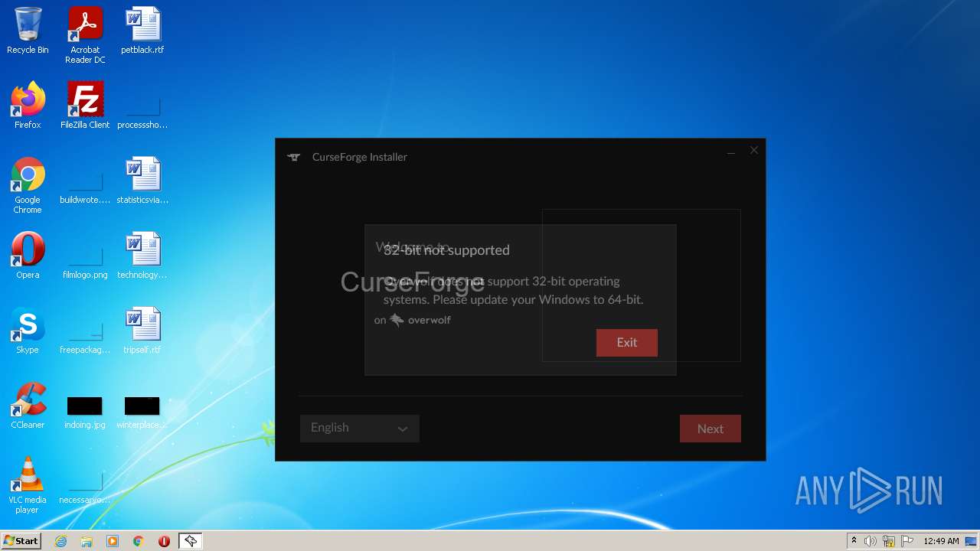The image size is (980, 551).
Task: Click the Next button in the installer
Action: coord(710,429)
